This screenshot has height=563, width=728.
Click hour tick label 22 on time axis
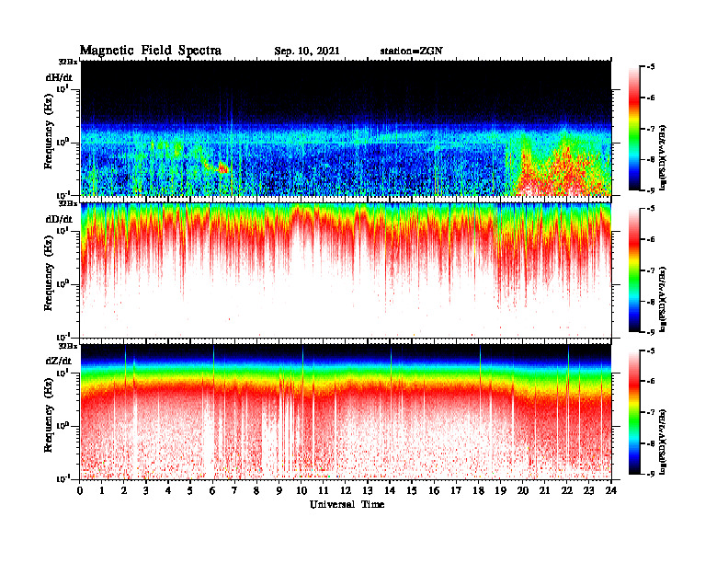[567, 491]
